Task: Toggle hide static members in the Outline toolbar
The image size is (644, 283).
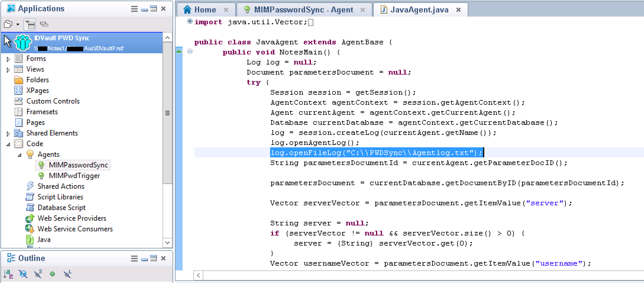Action: [x=38, y=274]
